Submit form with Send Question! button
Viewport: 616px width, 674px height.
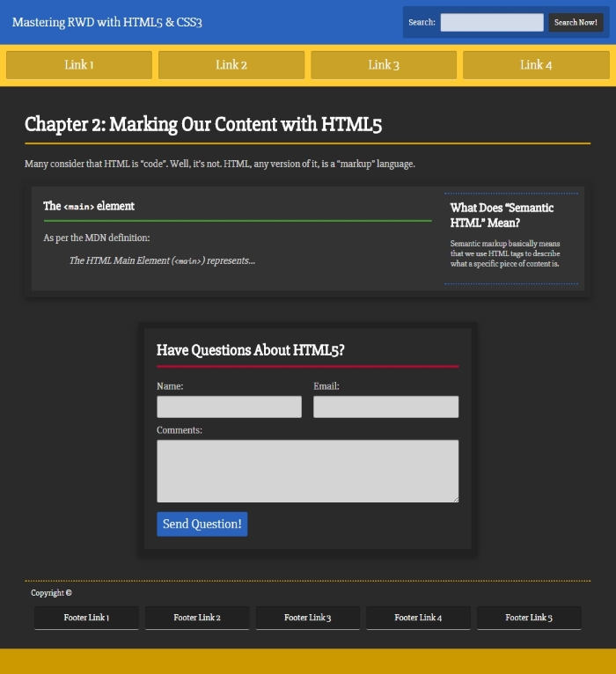click(x=202, y=524)
